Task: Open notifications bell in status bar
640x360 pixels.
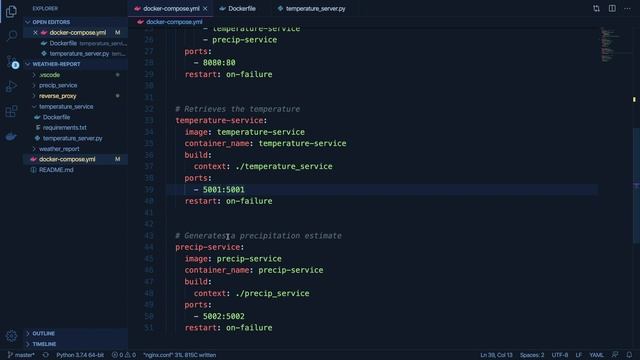Action: 629,355
